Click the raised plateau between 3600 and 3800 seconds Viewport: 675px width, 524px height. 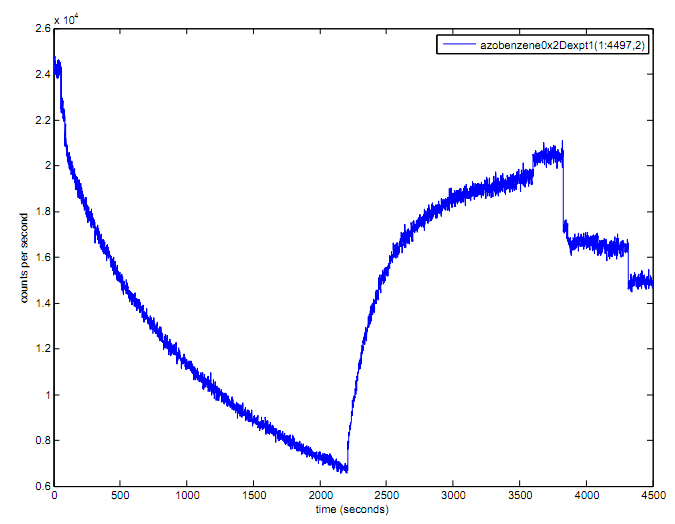coord(548,156)
